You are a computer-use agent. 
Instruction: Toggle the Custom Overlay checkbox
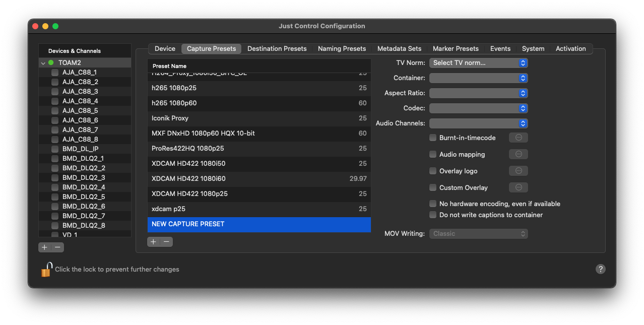(433, 187)
